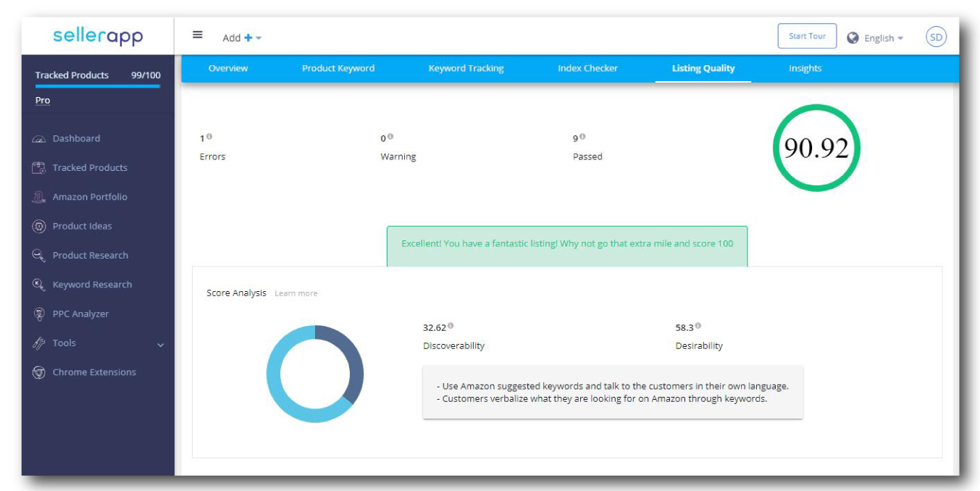Open the Index Checker tab
The image size is (980, 491).
[x=588, y=67]
